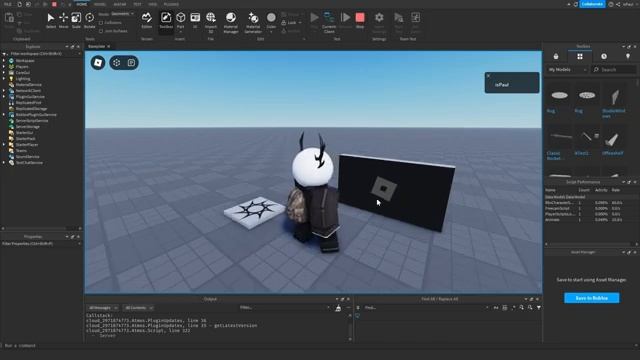Close the isPaid popup in viewport
Viewport: 640px width, 360px height.
tap(488, 76)
